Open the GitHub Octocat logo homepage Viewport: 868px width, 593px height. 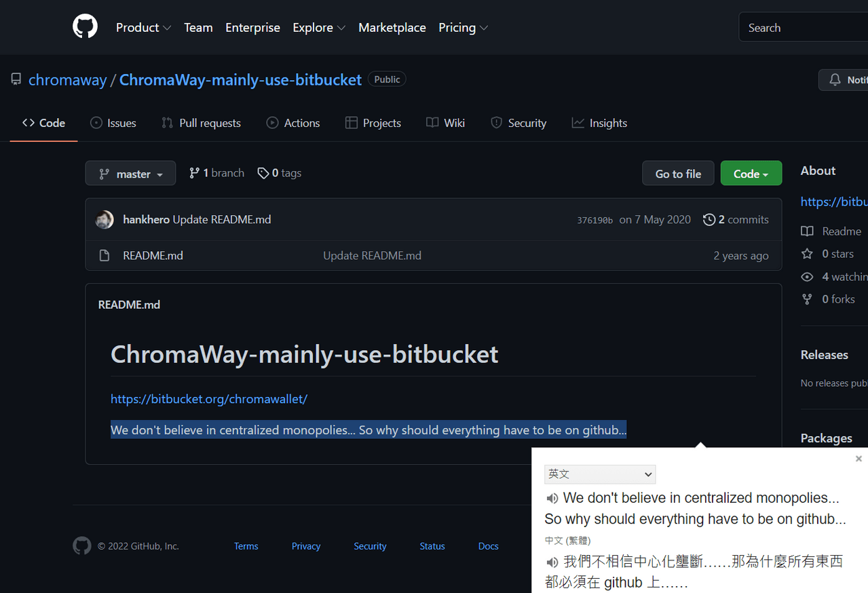85,27
